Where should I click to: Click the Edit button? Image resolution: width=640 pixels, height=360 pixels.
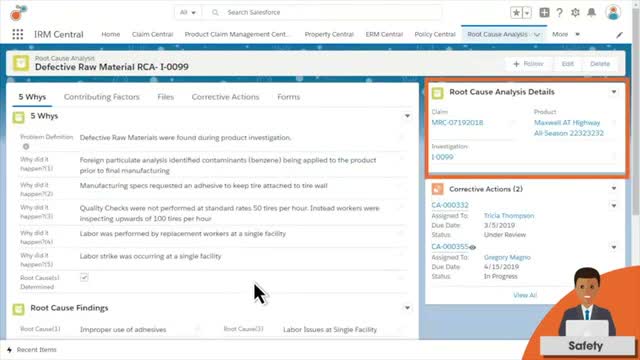pyautogui.click(x=567, y=64)
